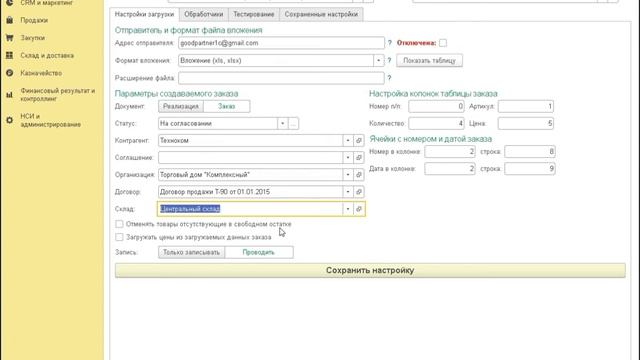Viewport: 640px width, 360px height.
Task: Select Заказ document type
Action: (227, 106)
